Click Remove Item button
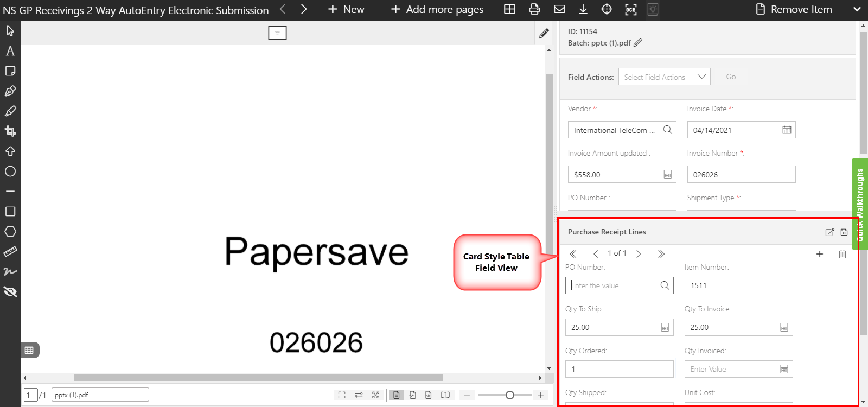 click(794, 9)
